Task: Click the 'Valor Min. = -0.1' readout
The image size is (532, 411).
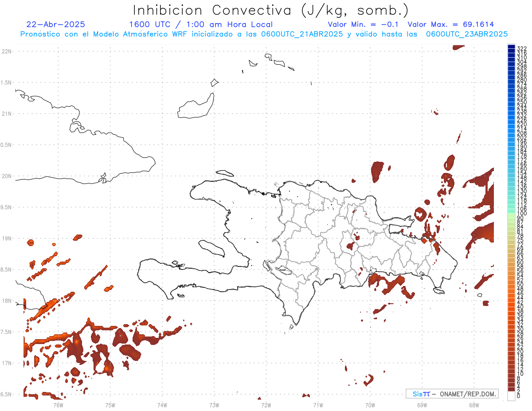Action: (364, 24)
